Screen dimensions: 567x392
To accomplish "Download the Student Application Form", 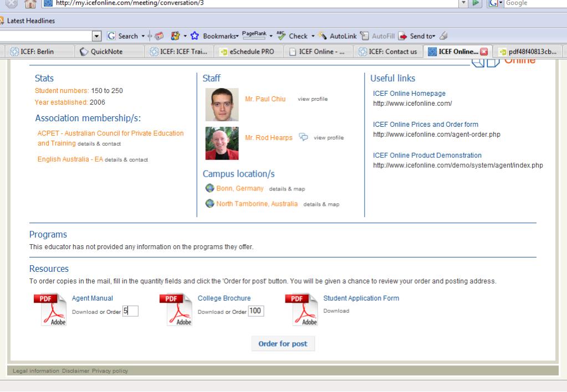I will (336, 311).
